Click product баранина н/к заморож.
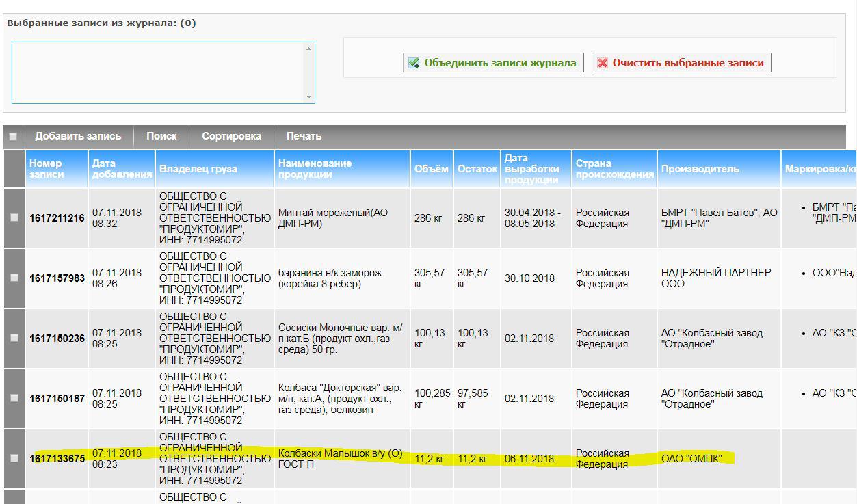 tap(331, 278)
